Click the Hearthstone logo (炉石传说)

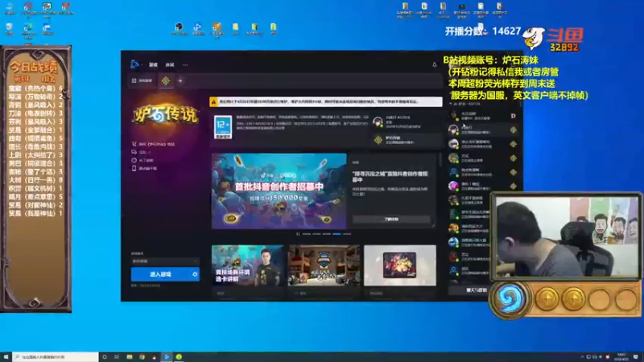click(166, 114)
